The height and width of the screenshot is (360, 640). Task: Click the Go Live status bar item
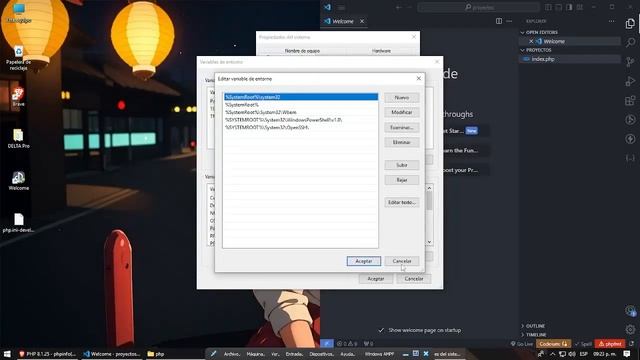[522, 344]
